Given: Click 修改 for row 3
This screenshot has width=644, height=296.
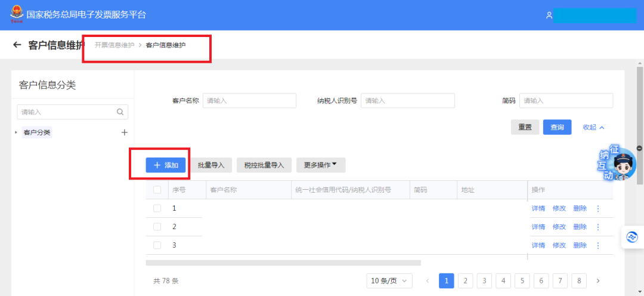Looking at the screenshot, I should (x=559, y=245).
